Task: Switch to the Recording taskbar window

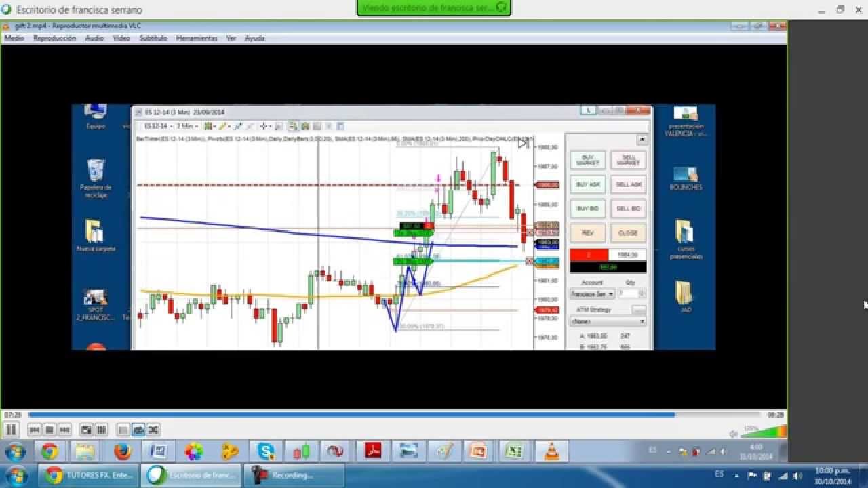Action: 295,475
